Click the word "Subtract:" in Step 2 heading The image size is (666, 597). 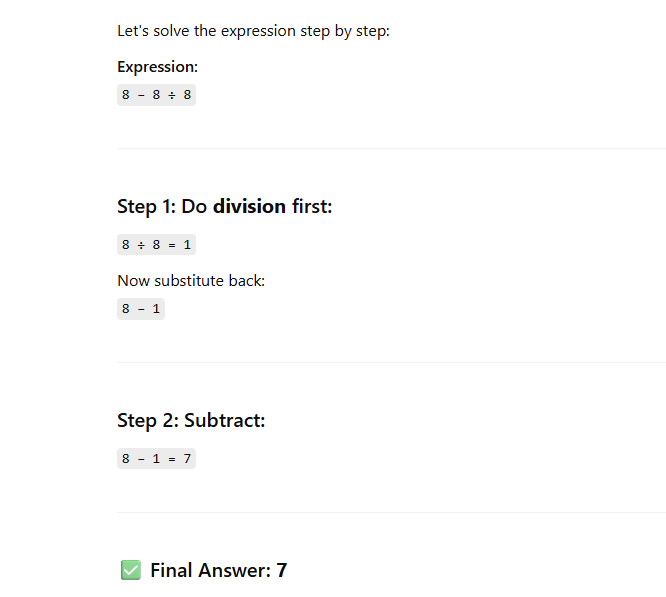coord(224,421)
